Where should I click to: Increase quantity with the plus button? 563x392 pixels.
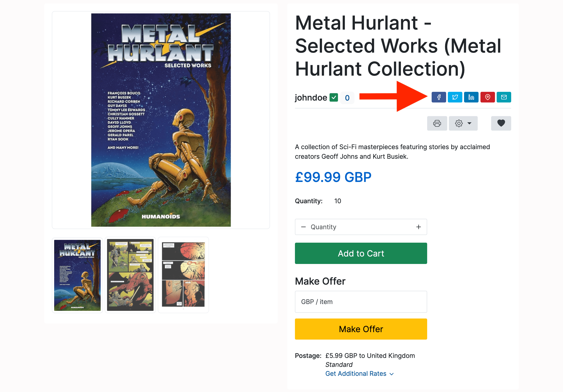click(x=418, y=227)
